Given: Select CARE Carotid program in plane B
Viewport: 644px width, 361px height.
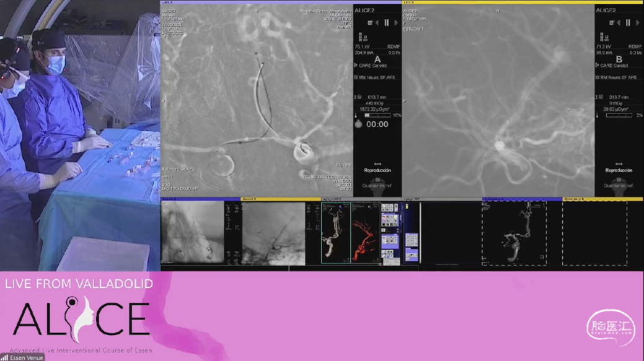Looking at the screenshot, I should pyautogui.click(x=614, y=66).
